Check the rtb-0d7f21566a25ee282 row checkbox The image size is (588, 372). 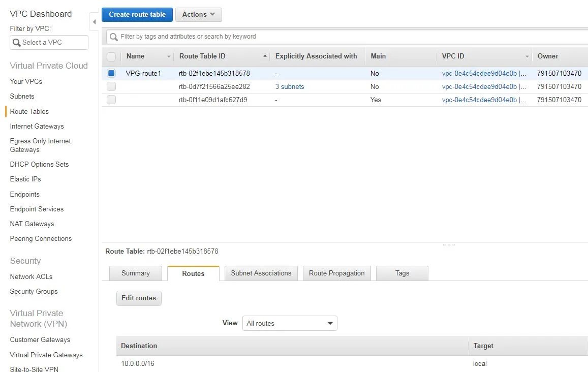[111, 86]
